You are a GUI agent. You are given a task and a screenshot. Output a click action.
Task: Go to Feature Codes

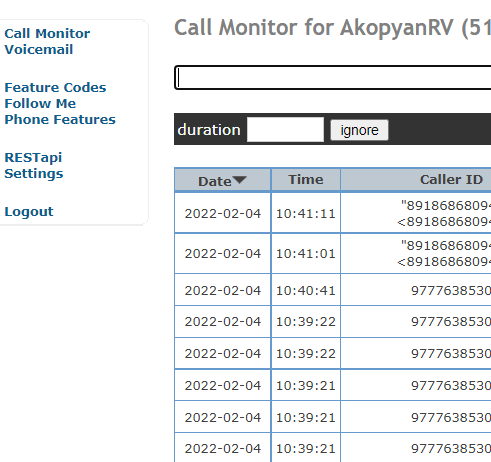tap(55, 88)
